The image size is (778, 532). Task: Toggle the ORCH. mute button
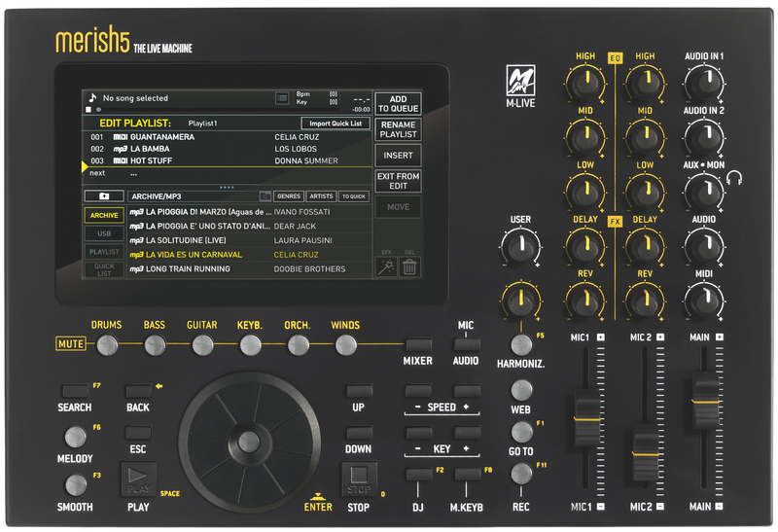click(x=299, y=345)
